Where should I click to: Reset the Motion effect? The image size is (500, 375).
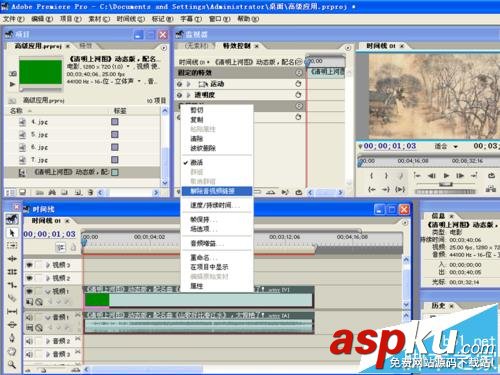pyautogui.click(x=298, y=84)
